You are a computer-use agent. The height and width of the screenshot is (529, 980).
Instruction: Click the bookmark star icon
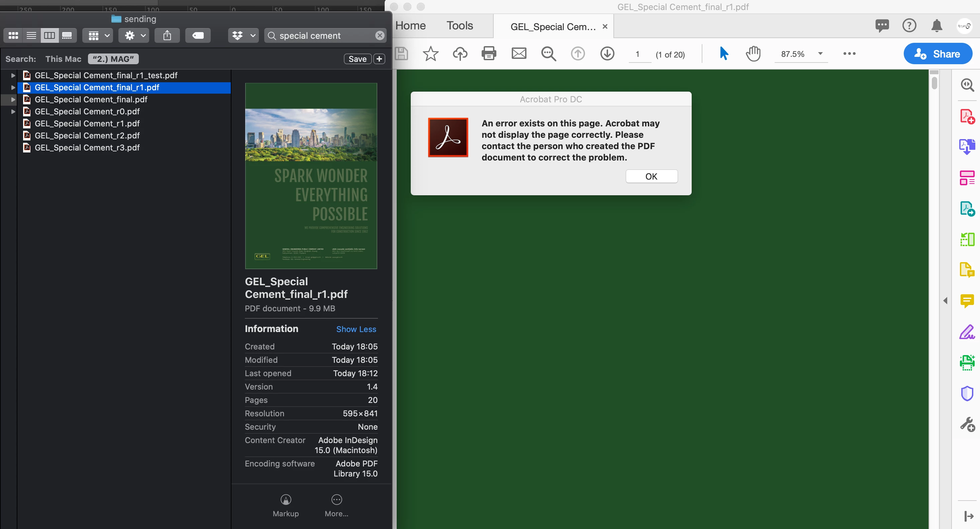(x=430, y=54)
